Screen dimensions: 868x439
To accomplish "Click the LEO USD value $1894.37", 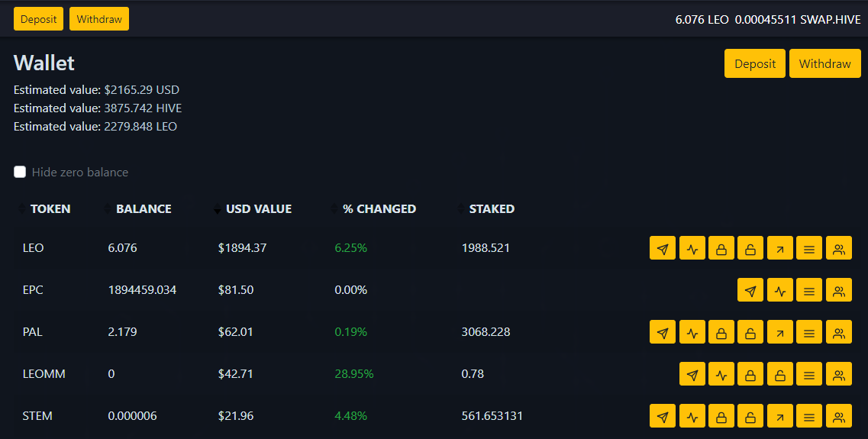I will [x=242, y=248].
